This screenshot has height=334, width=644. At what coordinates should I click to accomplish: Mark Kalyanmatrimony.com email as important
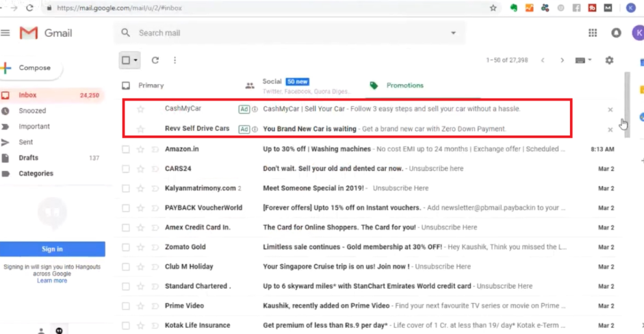pyautogui.click(x=155, y=189)
